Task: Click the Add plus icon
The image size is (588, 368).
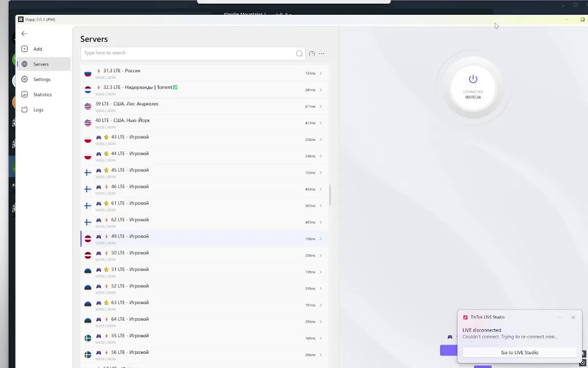Action: point(24,49)
